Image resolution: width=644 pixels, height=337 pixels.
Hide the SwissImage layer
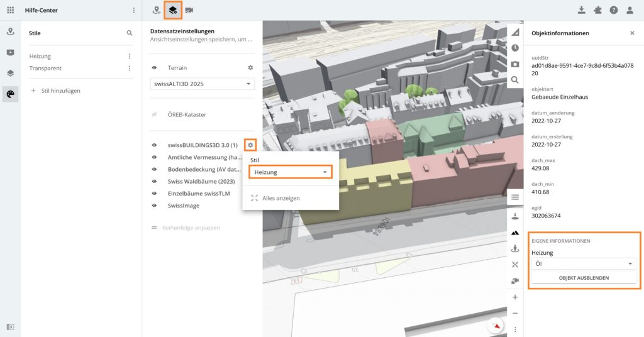click(154, 206)
